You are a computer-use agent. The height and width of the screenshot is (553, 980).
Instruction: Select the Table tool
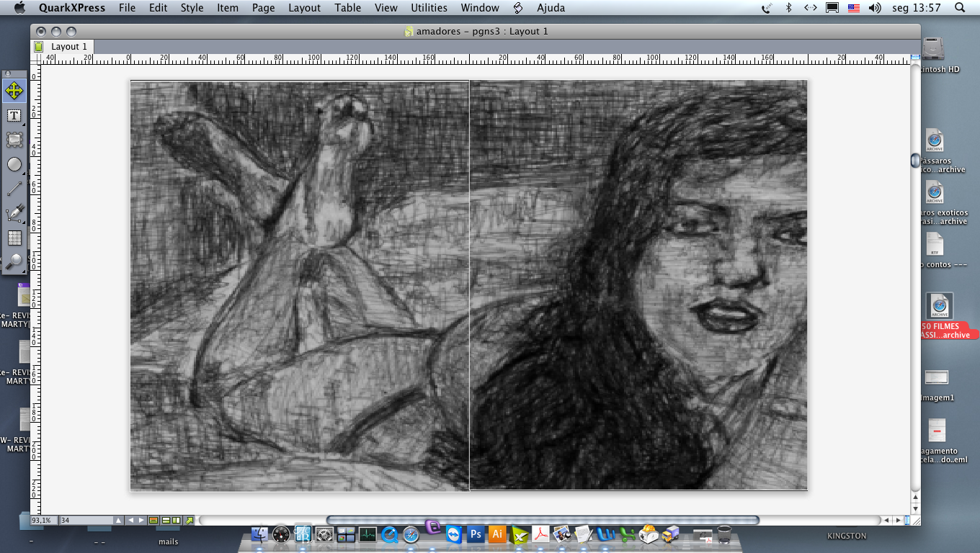click(x=14, y=238)
